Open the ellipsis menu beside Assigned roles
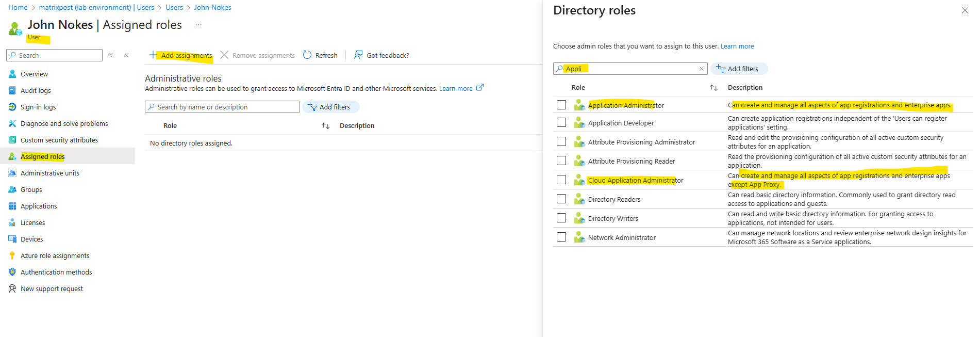The width and height of the screenshot is (980, 337). pos(198,25)
